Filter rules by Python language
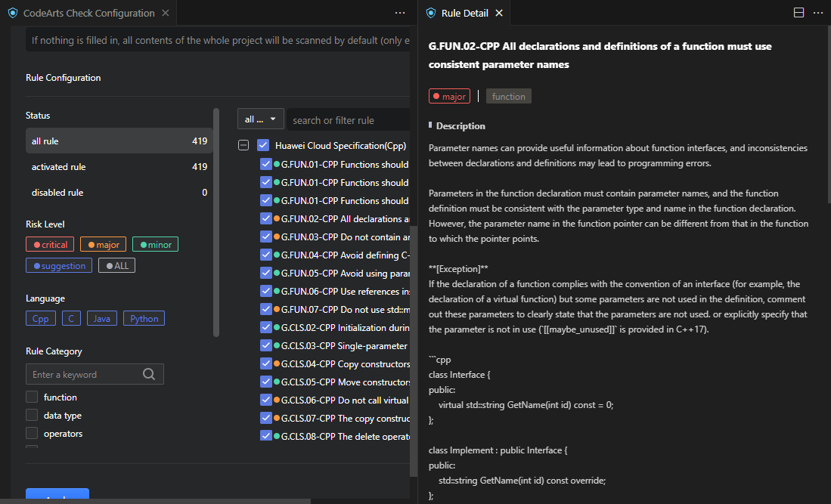The image size is (831, 504). click(x=144, y=318)
